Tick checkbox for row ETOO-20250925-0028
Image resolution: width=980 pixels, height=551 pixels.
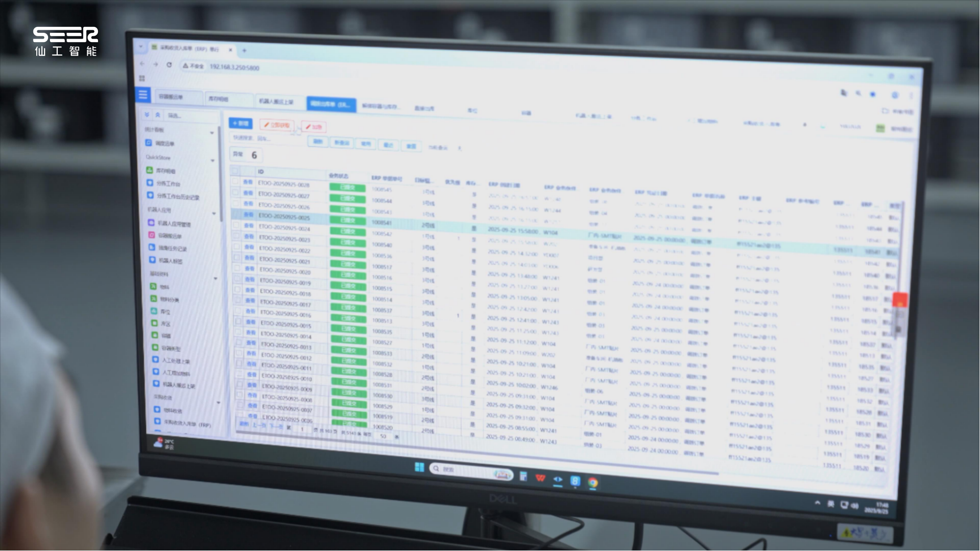coord(236,181)
